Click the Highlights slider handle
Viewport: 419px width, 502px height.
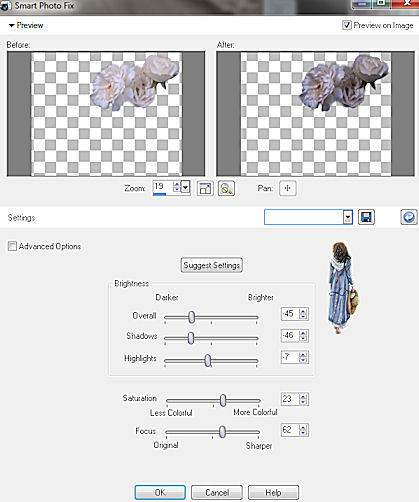(x=208, y=361)
